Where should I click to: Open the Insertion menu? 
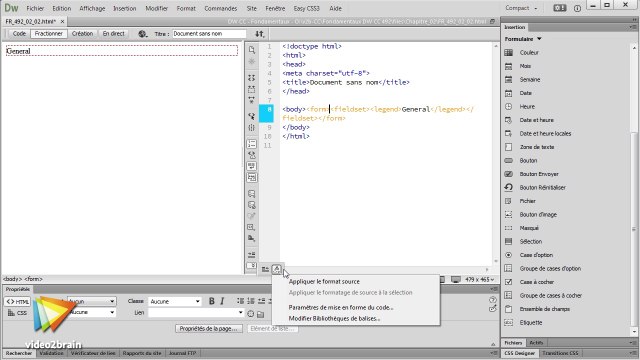click(124, 8)
